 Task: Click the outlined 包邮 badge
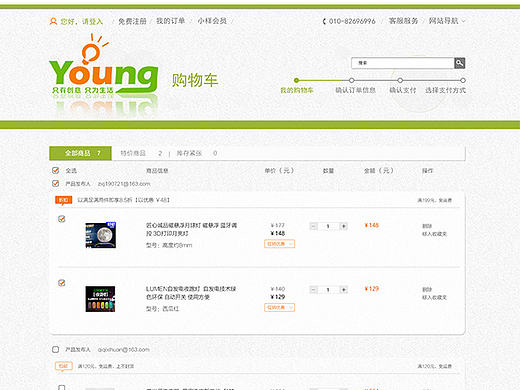point(63,366)
